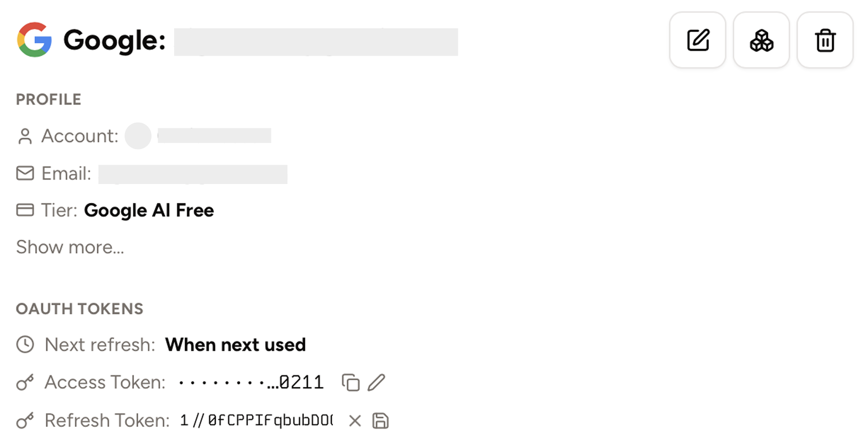Click the account avatar circle
Viewport: 868px width, 443px height.
pos(137,136)
